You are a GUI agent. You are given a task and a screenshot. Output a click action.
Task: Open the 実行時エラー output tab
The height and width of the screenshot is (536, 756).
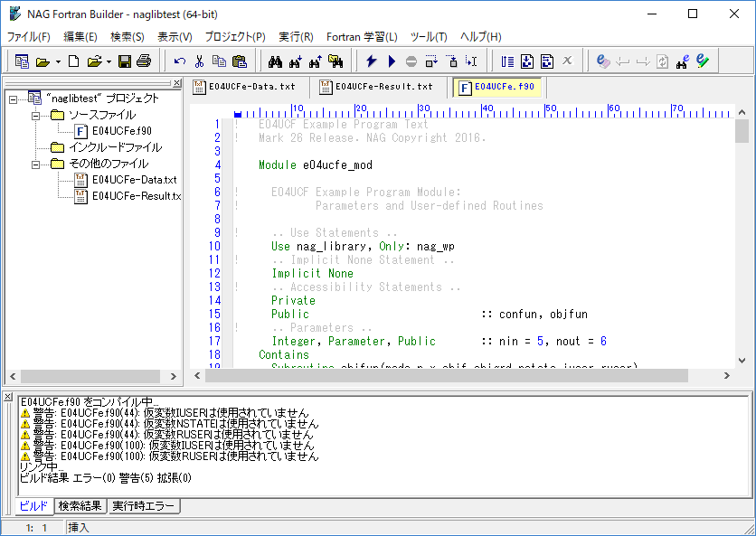(x=145, y=506)
